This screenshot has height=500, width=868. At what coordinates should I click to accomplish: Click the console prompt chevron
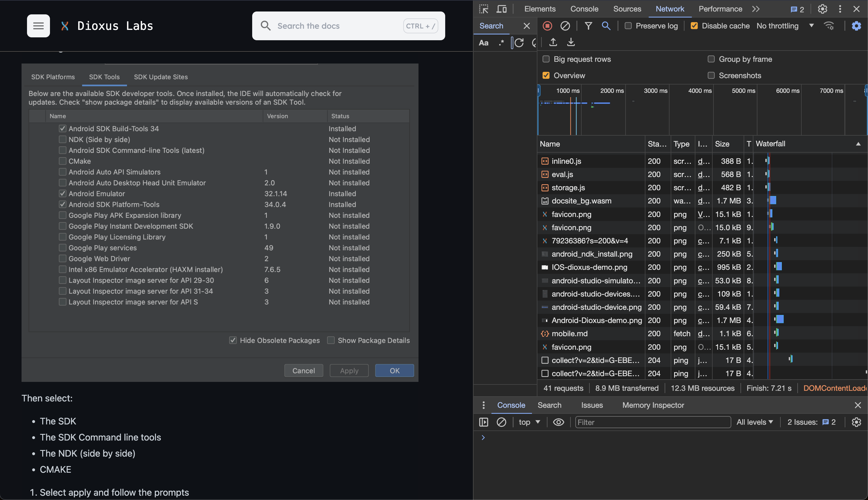tap(483, 437)
